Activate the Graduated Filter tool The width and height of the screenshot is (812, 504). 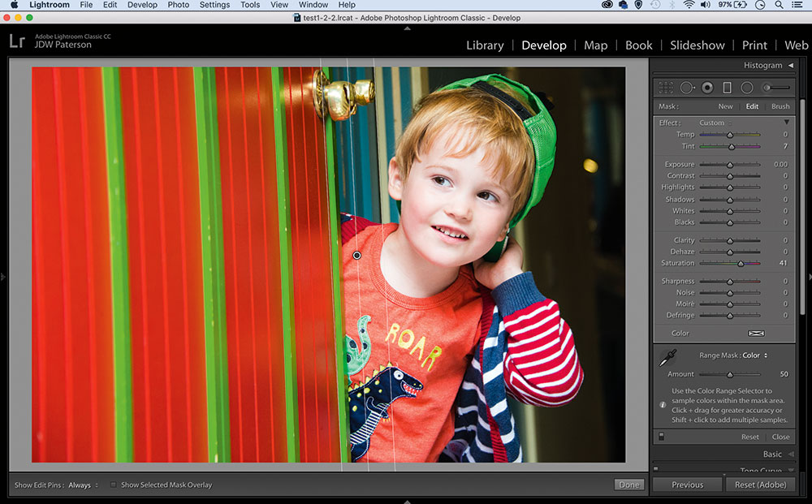point(727,88)
